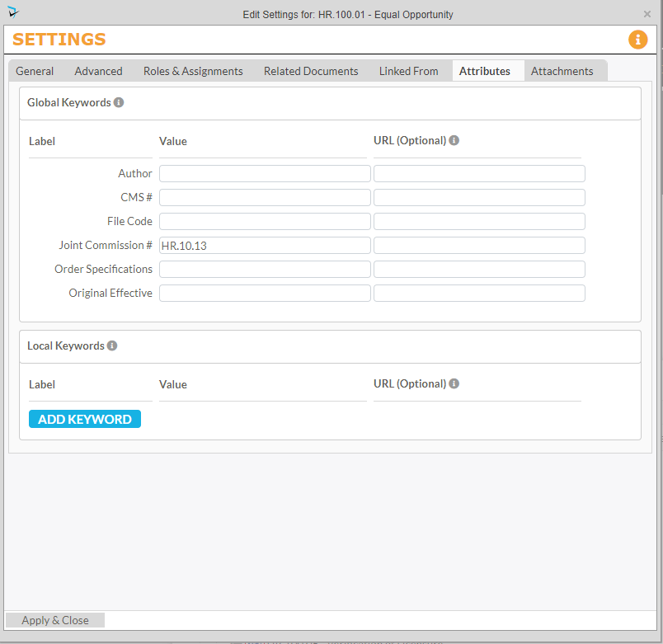Switch to the Attachments tab
Screen dimensions: 663x644
pos(562,71)
